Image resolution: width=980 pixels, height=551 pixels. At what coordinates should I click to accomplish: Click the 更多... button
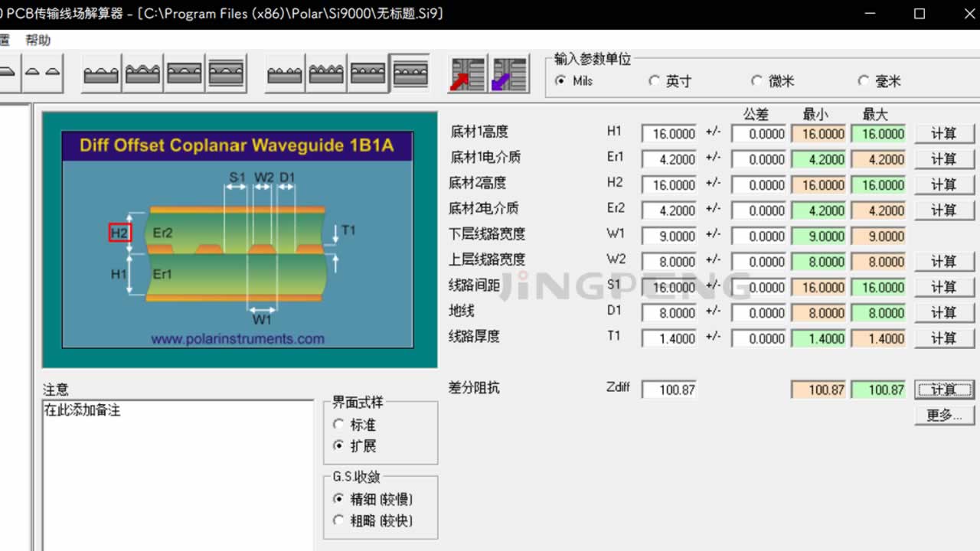point(944,415)
